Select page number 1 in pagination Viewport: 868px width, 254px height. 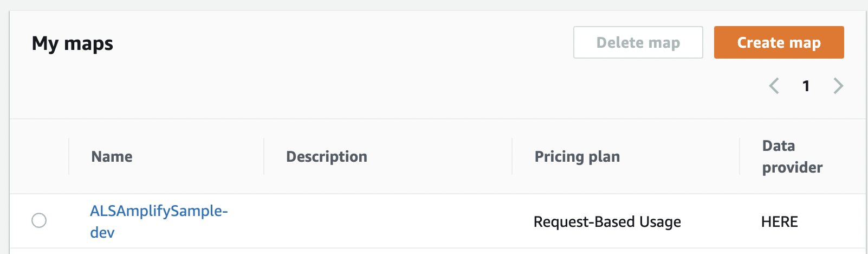point(806,86)
